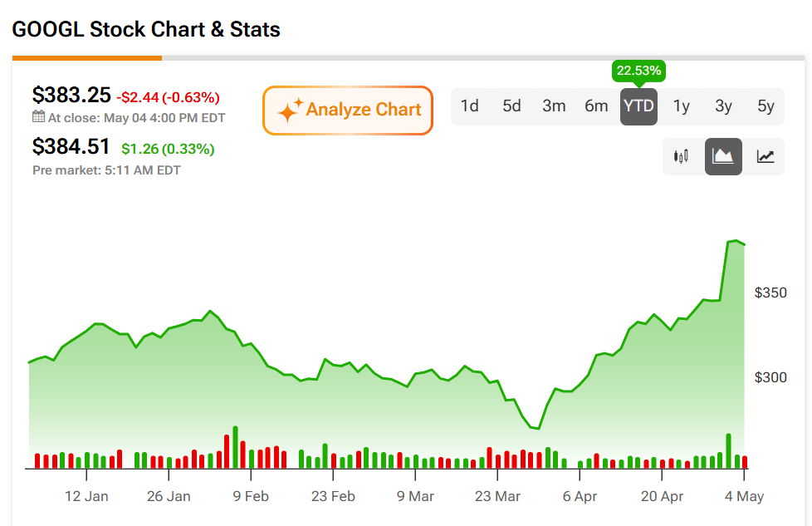Show the 5y price history
This screenshot has height=526, width=812.
pyautogui.click(x=766, y=106)
